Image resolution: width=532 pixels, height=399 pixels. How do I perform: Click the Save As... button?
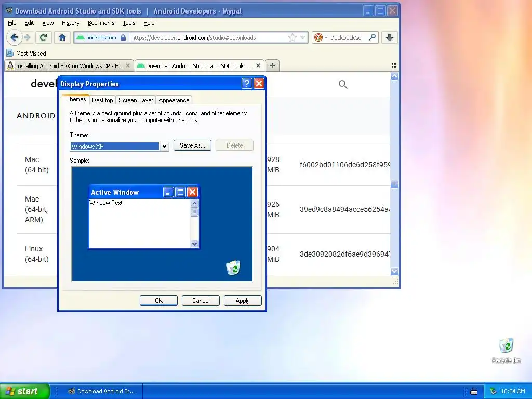click(x=192, y=145)
